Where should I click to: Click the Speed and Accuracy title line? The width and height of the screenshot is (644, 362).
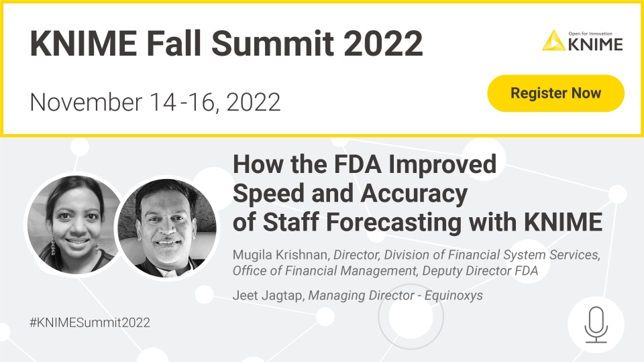pyautogui.click(x=350, y=193)
